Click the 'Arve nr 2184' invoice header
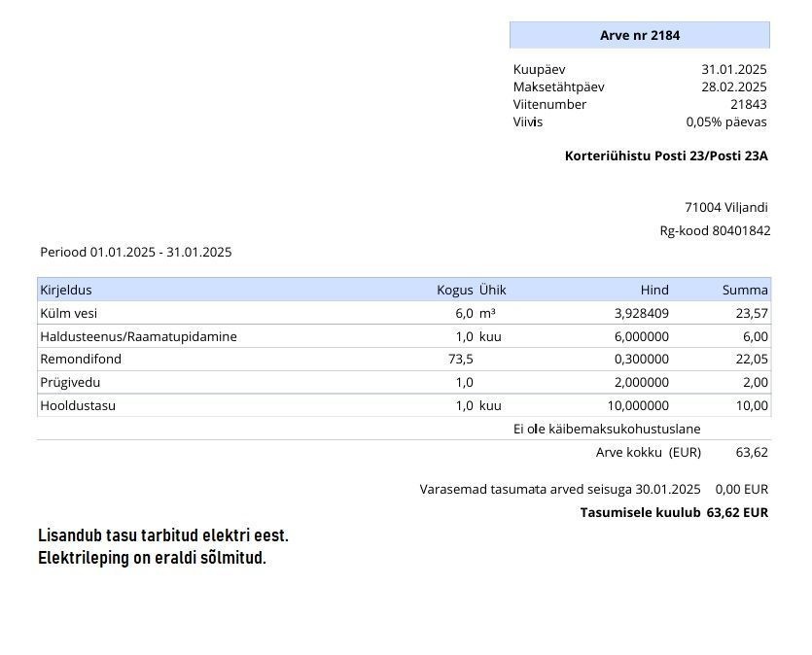 click(639, 36)
